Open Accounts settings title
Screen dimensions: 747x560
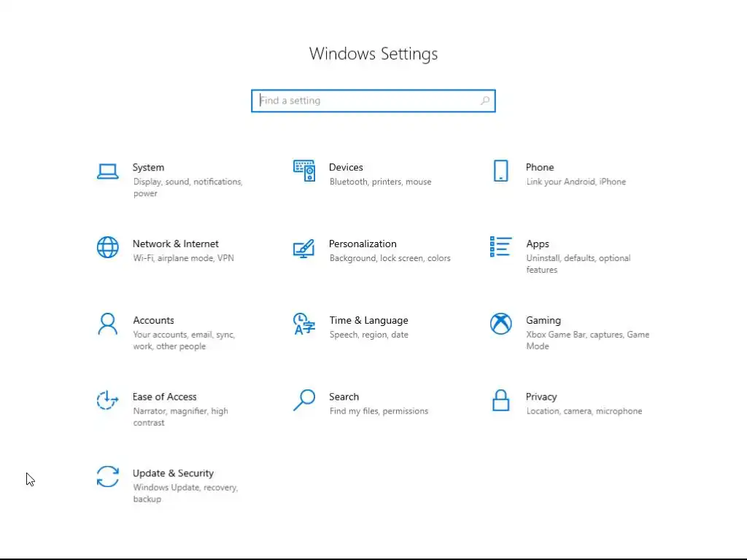tap(153, 321)
